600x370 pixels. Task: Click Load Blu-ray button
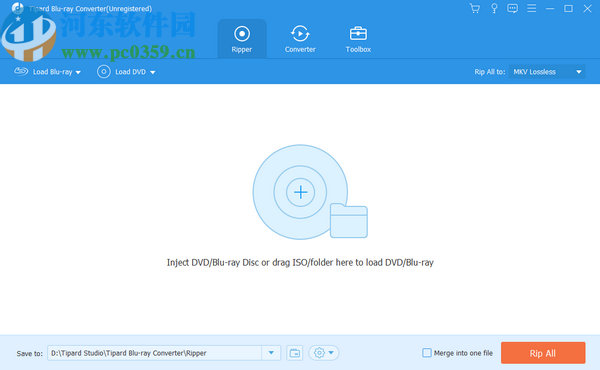tap(43, 72)
